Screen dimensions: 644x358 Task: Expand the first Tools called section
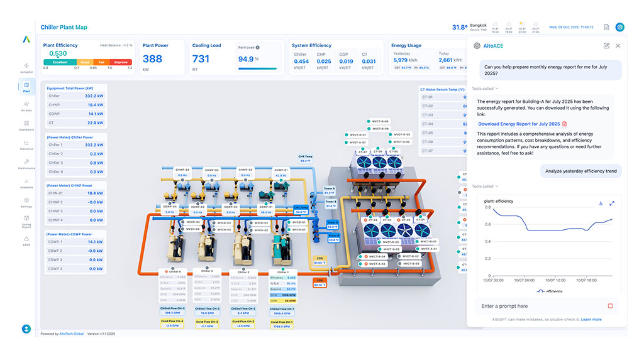tap(485, 89)
